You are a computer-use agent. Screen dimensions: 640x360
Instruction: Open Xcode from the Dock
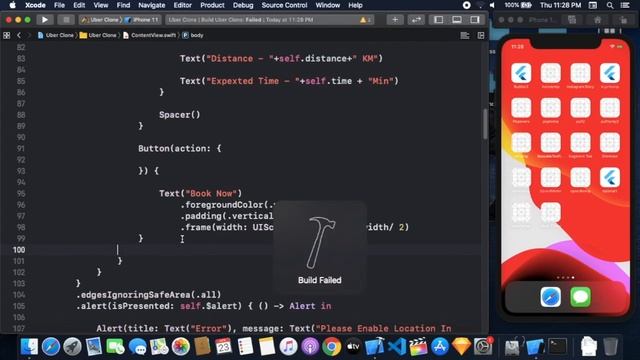coord(375,347)
